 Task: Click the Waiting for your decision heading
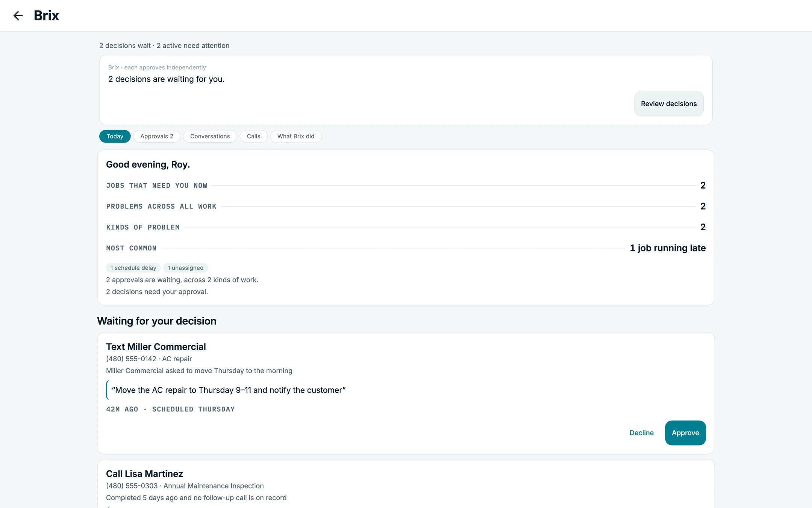click(x=157, y=321)
